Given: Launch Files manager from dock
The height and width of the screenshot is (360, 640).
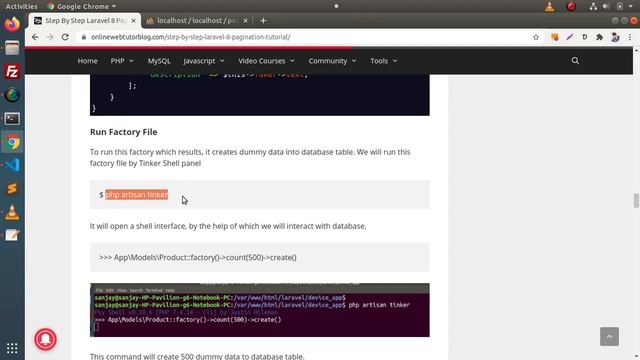Looking at the screenshot, I should (12, 48).
